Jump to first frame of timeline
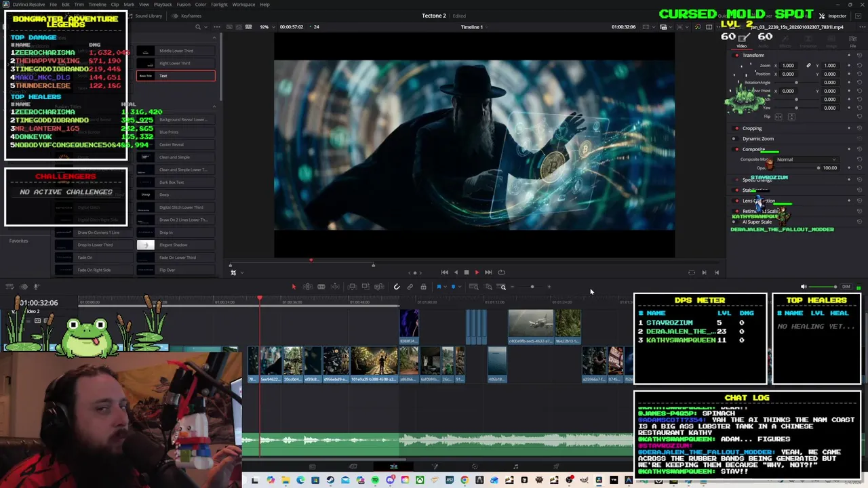This screenshot has width=868, height=488. [444, 272]
